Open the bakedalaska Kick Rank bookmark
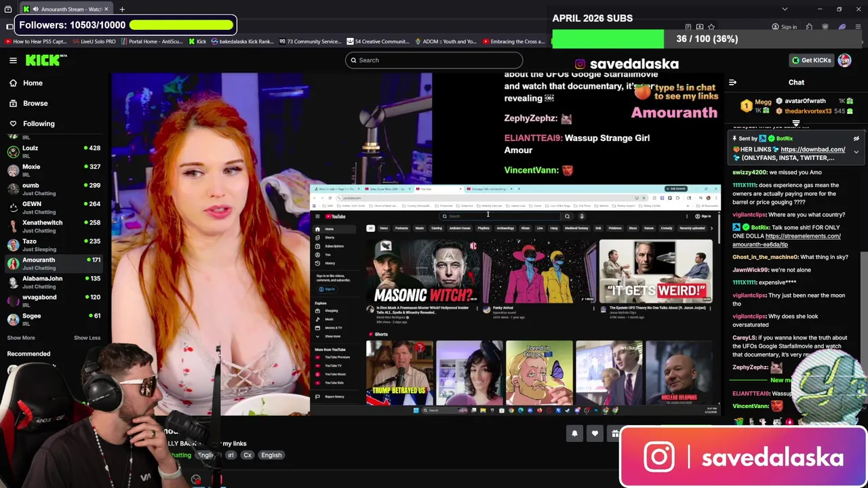 coord(242,41)
